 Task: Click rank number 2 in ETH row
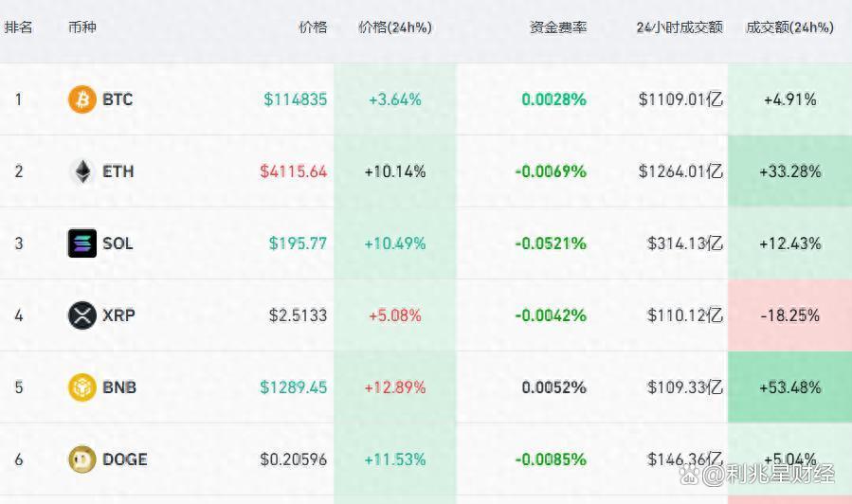pos(18,171)
